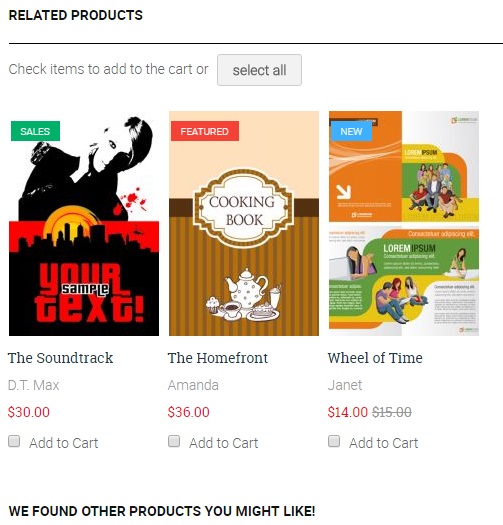Click author name Amanda
The image size is (503, 525).
point(193,385)
